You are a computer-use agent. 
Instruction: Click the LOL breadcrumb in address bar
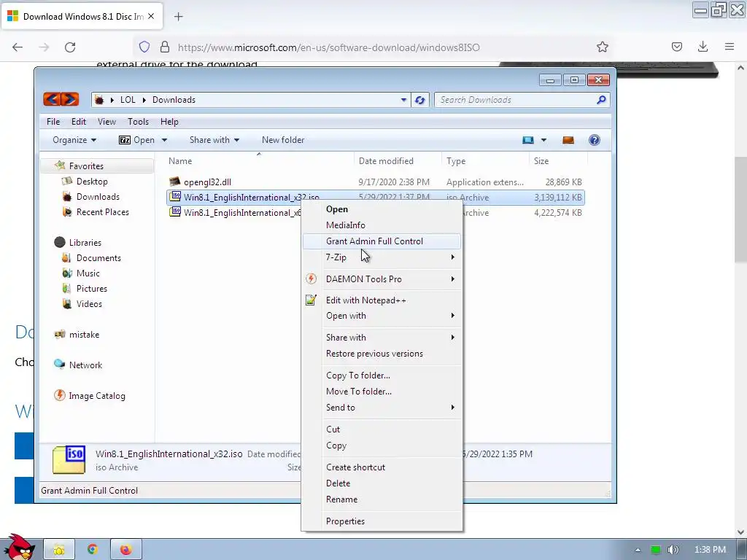128,99
